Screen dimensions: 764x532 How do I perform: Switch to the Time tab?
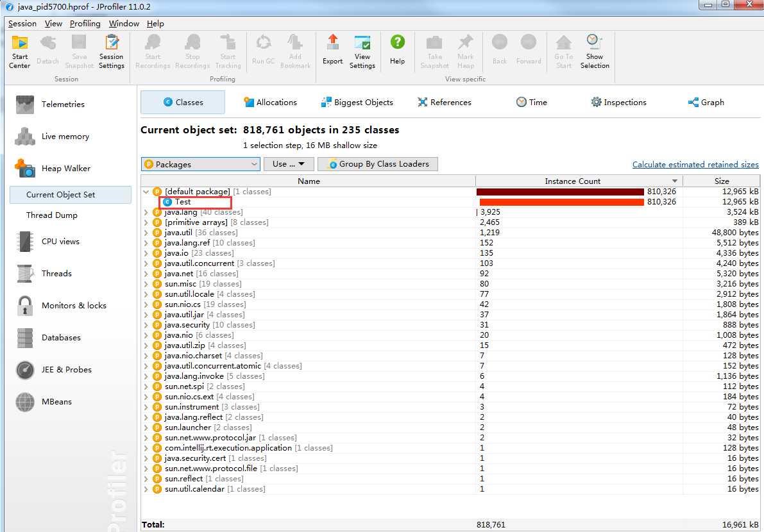pyautogui.click(x=532, y=102)
